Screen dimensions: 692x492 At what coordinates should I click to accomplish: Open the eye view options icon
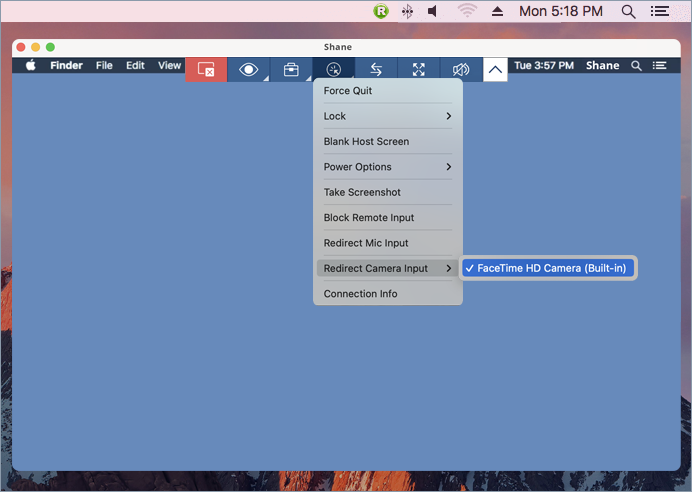pyautogui.click(x=248, y=69)
